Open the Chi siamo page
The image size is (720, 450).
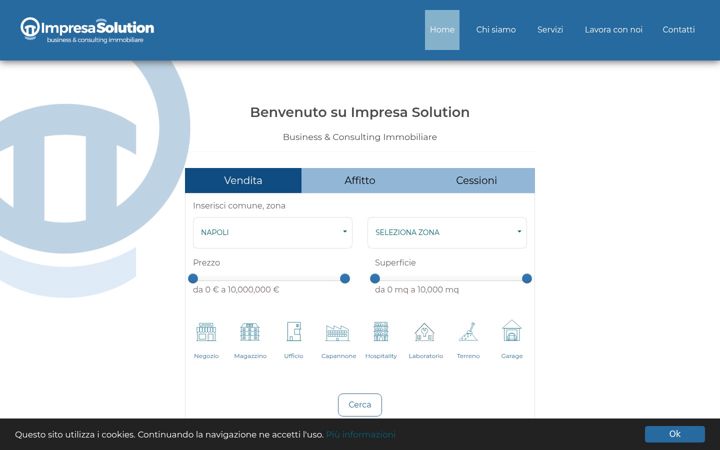[495, 30]
